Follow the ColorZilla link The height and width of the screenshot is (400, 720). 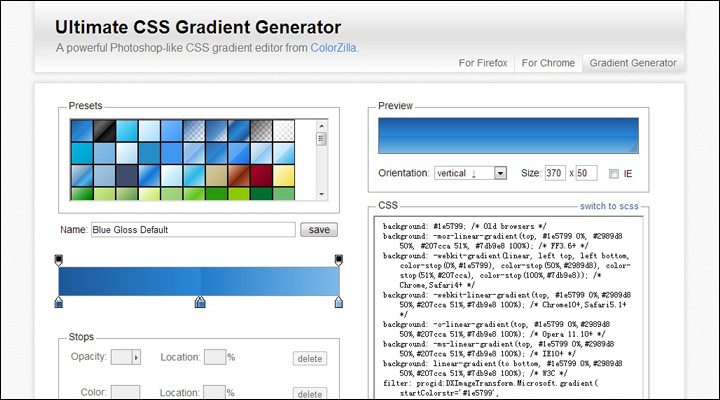click(333, 47)
